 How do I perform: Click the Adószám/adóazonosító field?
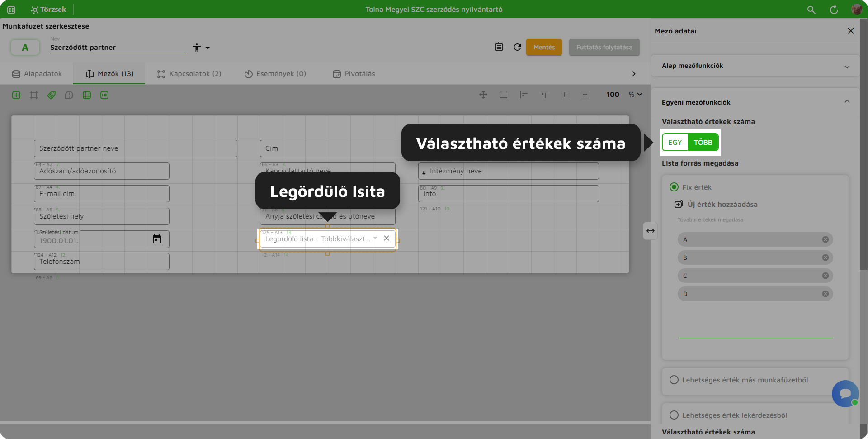(102, 171)
